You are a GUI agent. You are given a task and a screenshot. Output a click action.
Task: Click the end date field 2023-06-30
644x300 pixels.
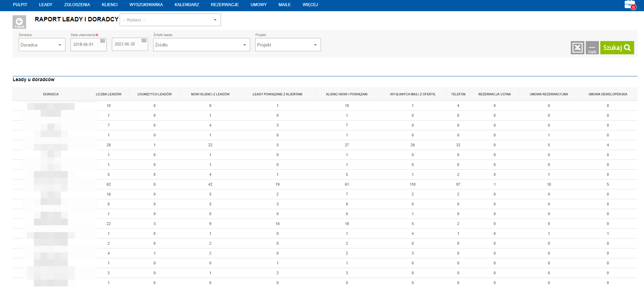130,44
